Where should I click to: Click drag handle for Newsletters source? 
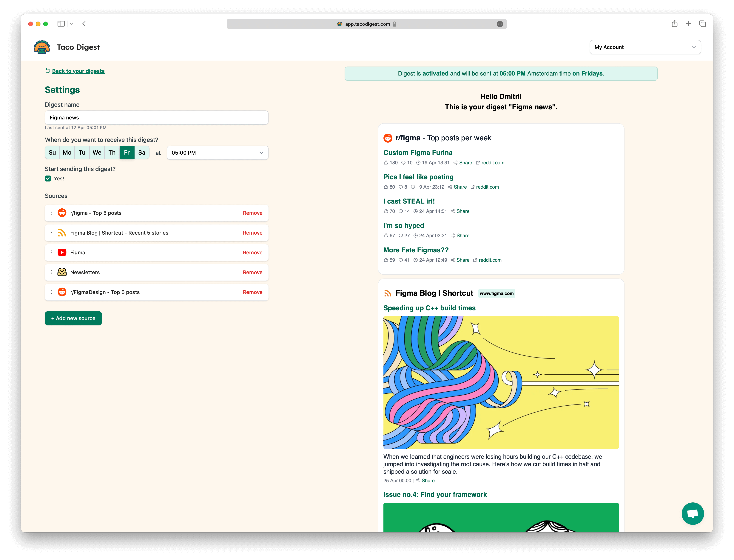coord(51,272)
